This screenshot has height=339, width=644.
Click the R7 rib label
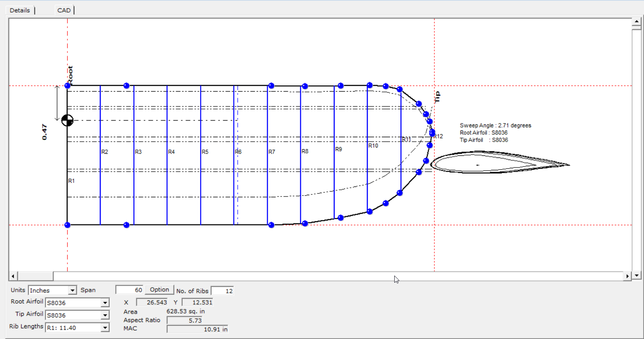click(272, 152)
